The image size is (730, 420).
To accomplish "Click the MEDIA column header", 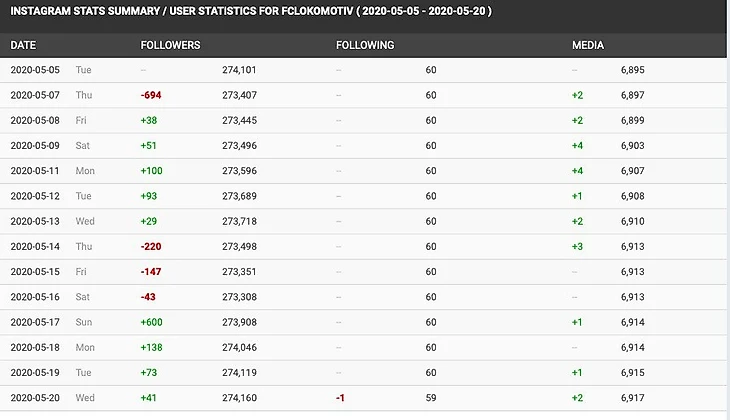I will (588, 45).
